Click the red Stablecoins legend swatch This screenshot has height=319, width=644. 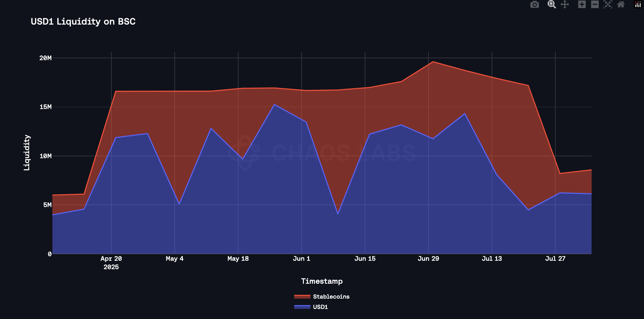coord(302,297)
